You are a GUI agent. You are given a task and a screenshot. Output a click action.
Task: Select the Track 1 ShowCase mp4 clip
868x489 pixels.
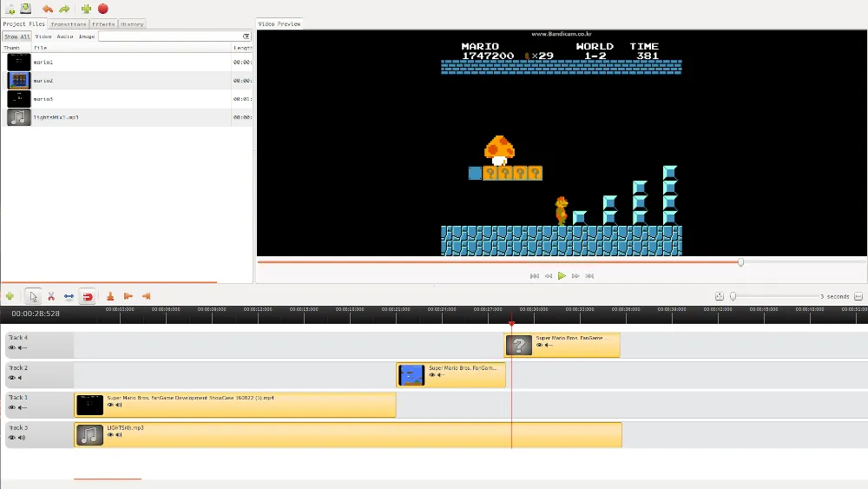coord(235,405)
